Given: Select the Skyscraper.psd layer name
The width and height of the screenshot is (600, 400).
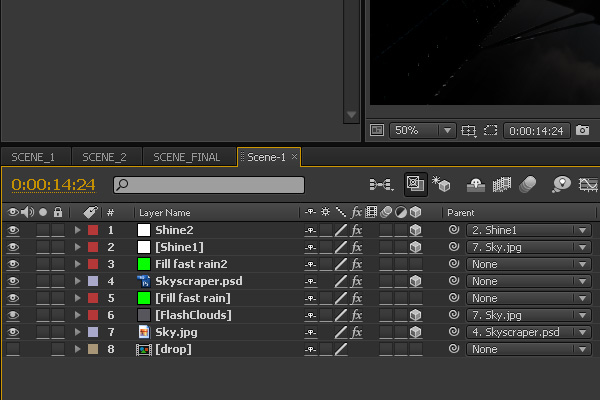Looking at the screenshot, I should [199, 281].
